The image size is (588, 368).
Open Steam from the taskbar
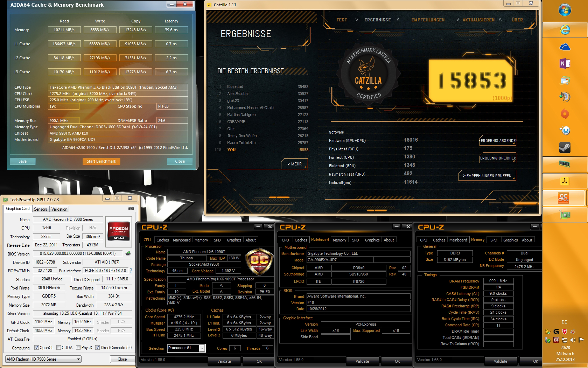(565, 148)
